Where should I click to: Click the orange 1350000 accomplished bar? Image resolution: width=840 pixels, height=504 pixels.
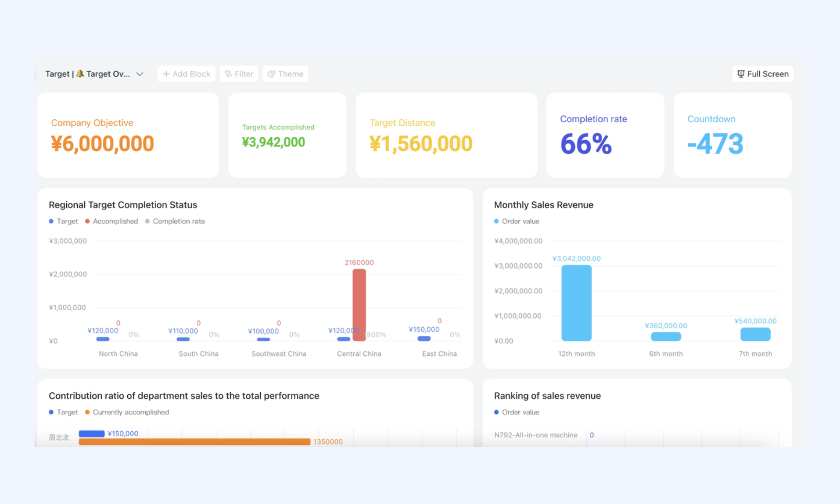tap(194, 442)
